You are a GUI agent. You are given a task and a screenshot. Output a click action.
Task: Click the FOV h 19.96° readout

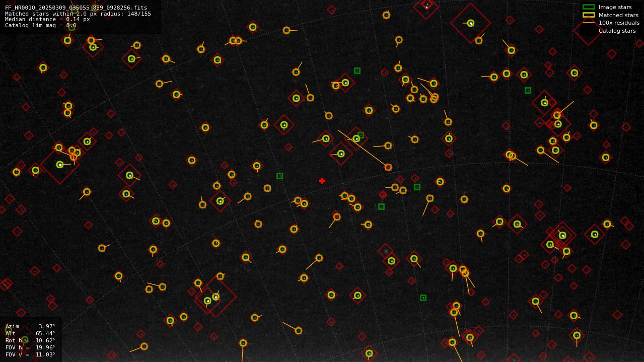[x=30, y=347]
